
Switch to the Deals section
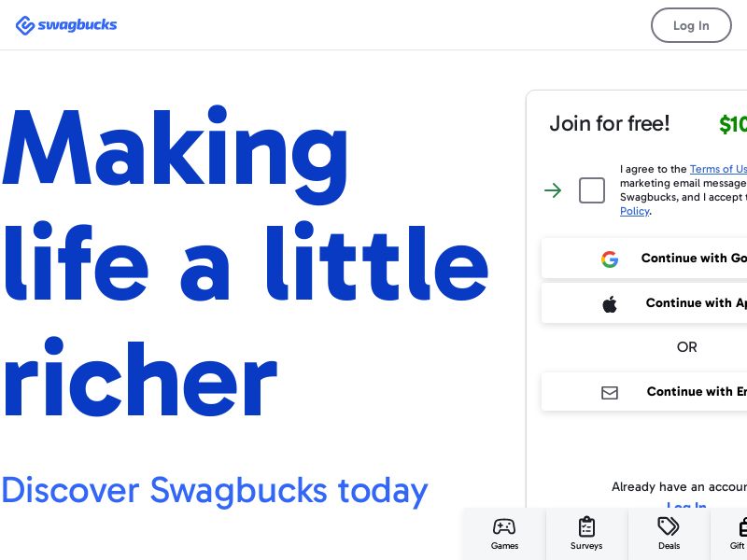click(x=669, y=534)
